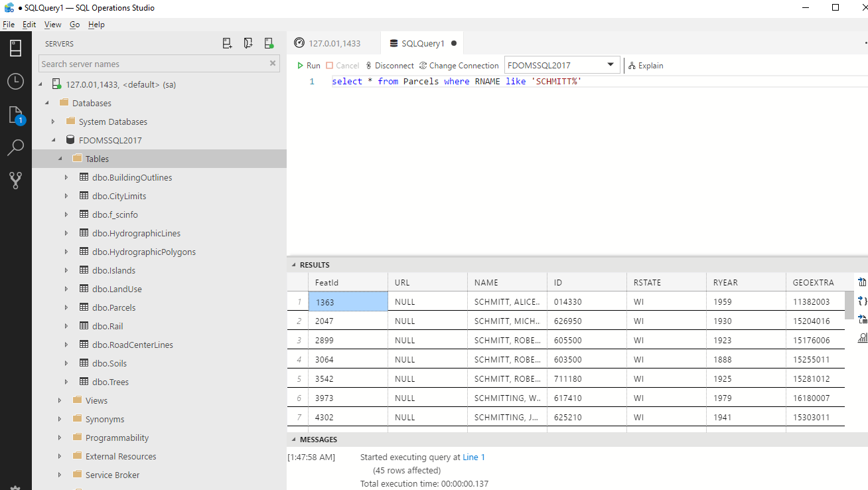Image resolution: width=868 pixels, height=490 pixels.
Task: Collapse the 127.0.01,1433 server node
Action: tap(40, 84)
